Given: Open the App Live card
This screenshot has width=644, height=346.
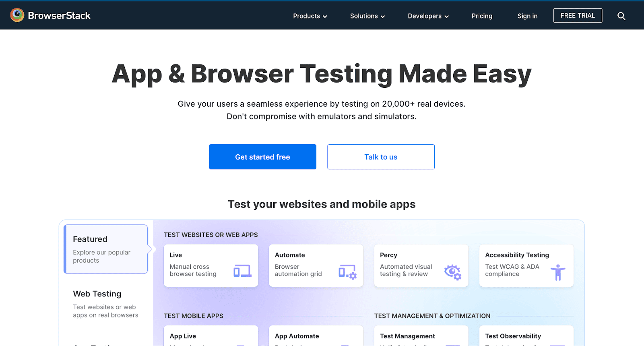Looking at the screenshot, I should pos(211,336).
